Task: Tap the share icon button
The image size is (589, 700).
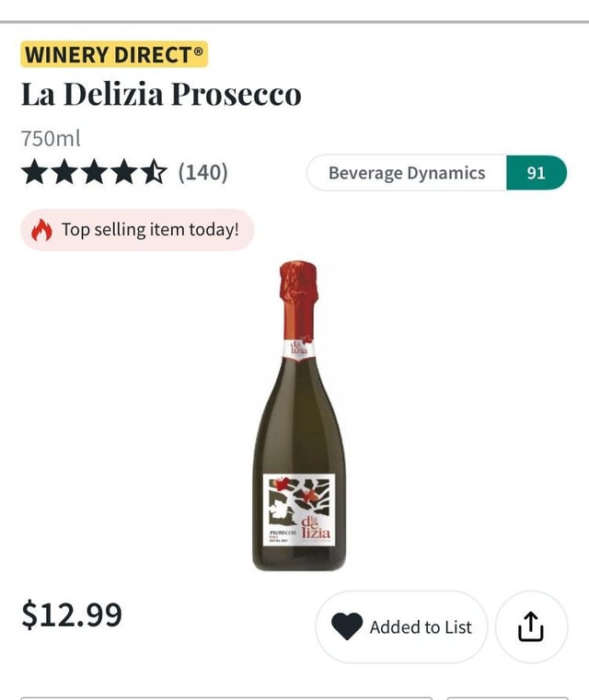Action: pos(531,627)
